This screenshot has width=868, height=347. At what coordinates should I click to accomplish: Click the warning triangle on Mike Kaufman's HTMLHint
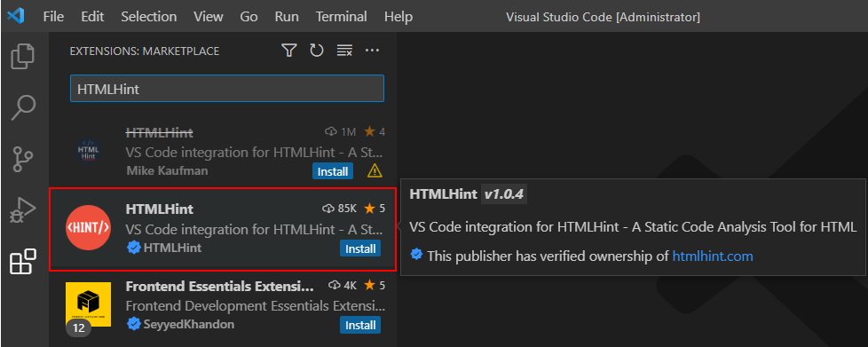coord(375,171)
